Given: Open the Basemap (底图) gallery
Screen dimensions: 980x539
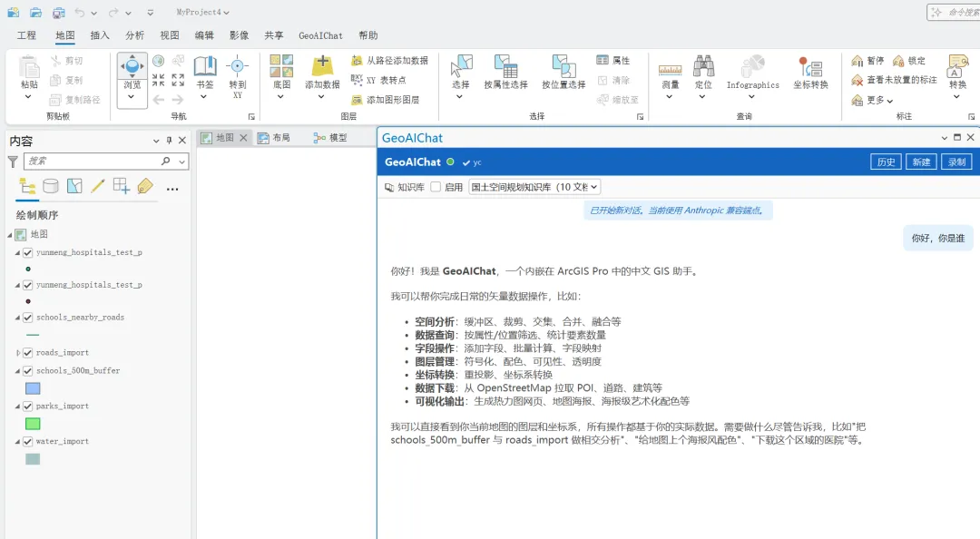Looking at the screenshot, I should point(281,65).
